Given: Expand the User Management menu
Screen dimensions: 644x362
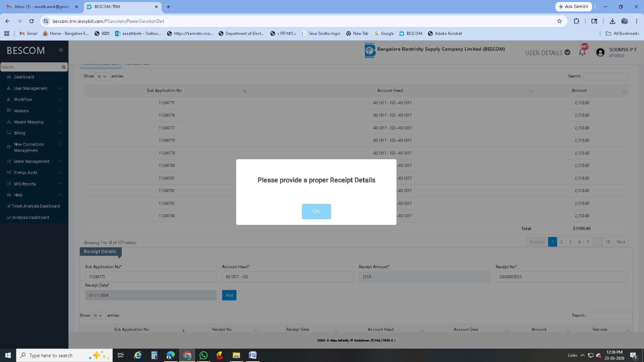Looking at the screenshot, I should (x=34, y=88).
